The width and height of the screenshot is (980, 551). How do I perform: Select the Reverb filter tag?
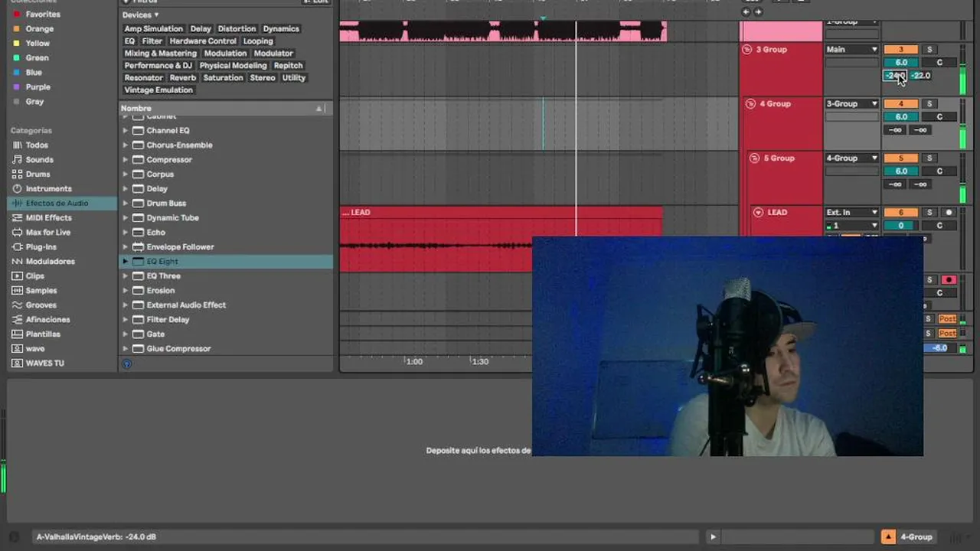click(183, 78)
